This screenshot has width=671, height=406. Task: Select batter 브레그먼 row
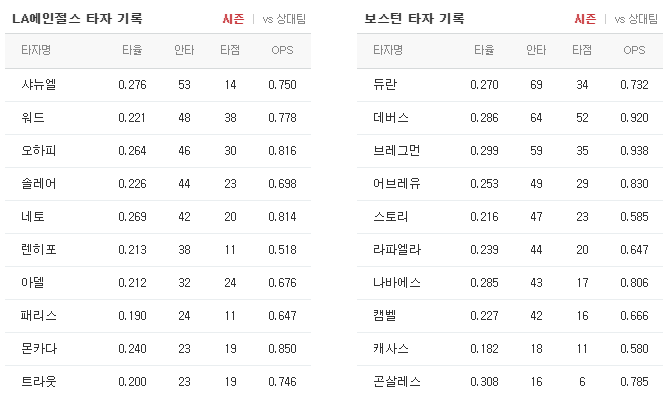click(510, 151)
